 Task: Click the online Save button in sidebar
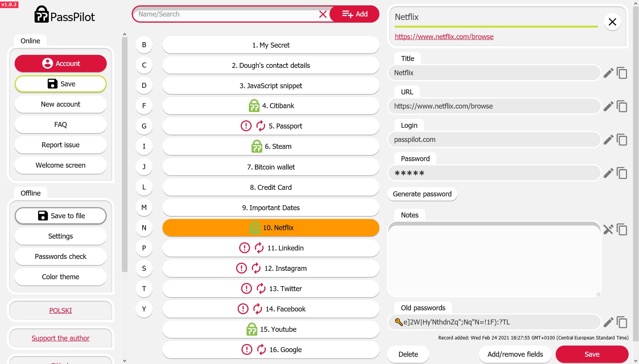(x=61, y=84)
